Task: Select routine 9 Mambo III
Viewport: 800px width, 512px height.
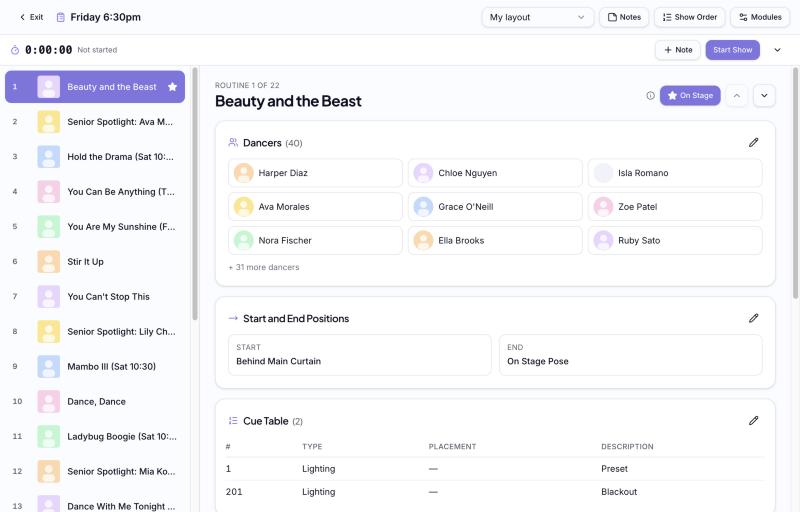Action: (95, 366)
